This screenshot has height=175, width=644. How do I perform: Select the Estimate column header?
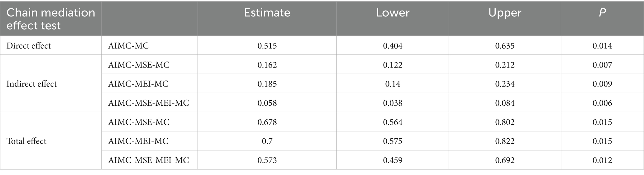tap(267, 12)
